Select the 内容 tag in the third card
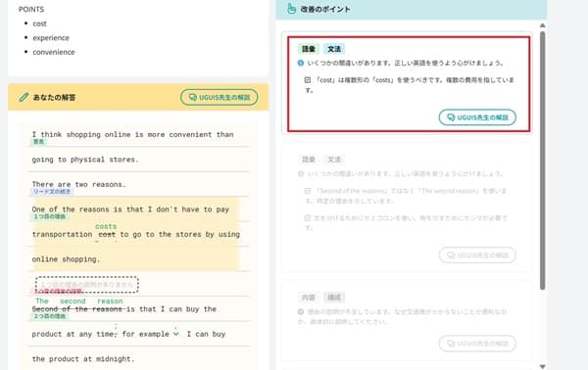The height and width of the screenshot is (370, 588). click(x=309, y=298)
